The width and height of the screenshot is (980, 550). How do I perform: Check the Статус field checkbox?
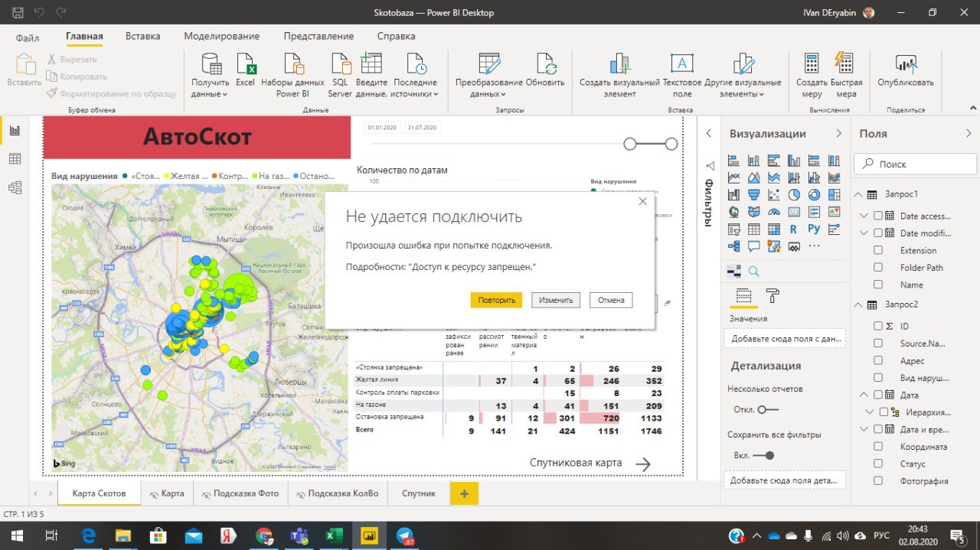(x=878, y=464)
